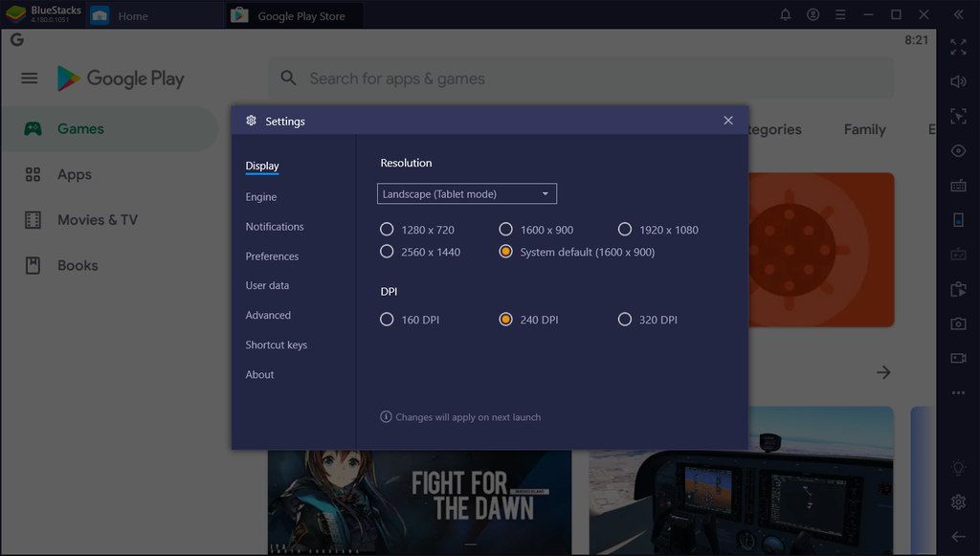This screenshot has height=556, width=980.
Task: Select the 1280 x 720 resolution
Action: 387,230
